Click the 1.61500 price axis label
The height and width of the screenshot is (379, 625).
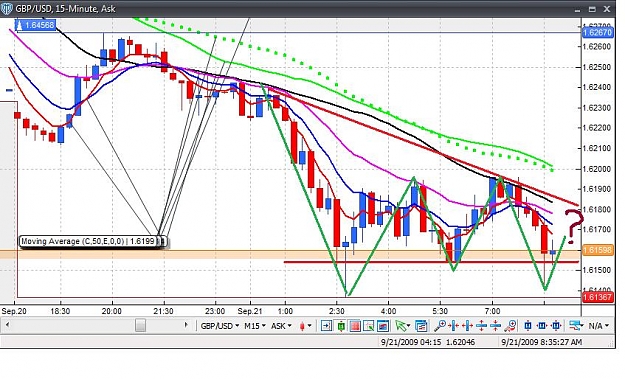(597, 270)
